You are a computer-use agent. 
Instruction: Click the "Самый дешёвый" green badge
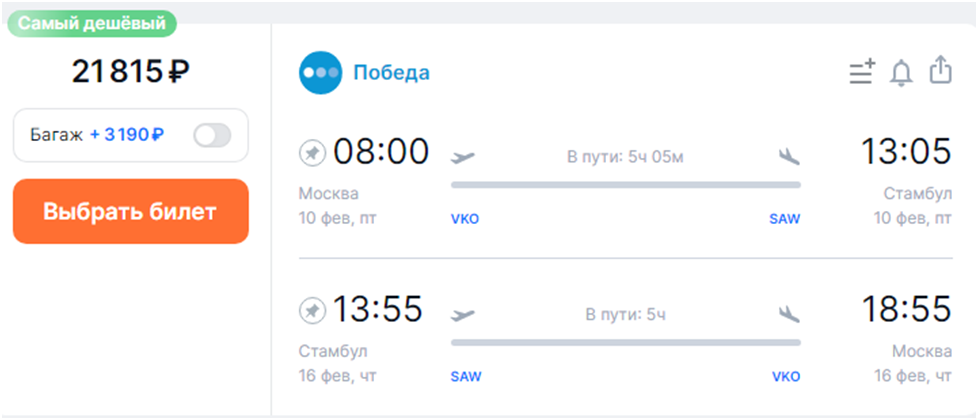[92, 23]
